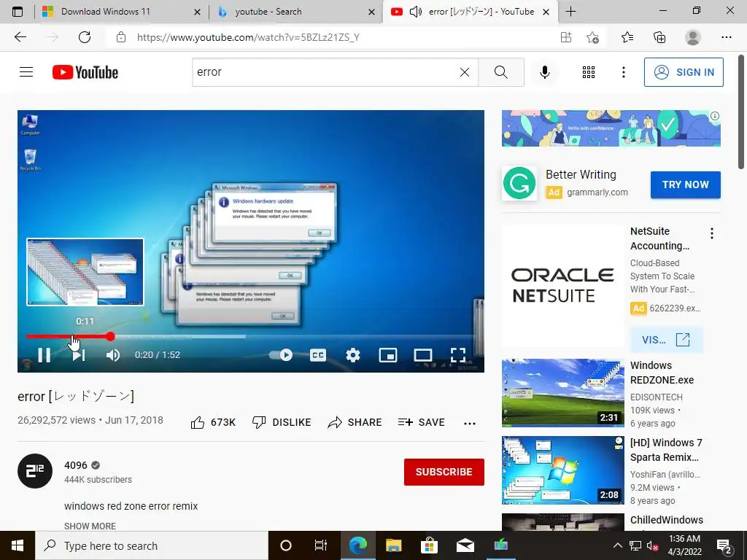The image size is (747, 560).
Task: Open the YouTube guide hamburger menu
Action: tap(26, 72)
